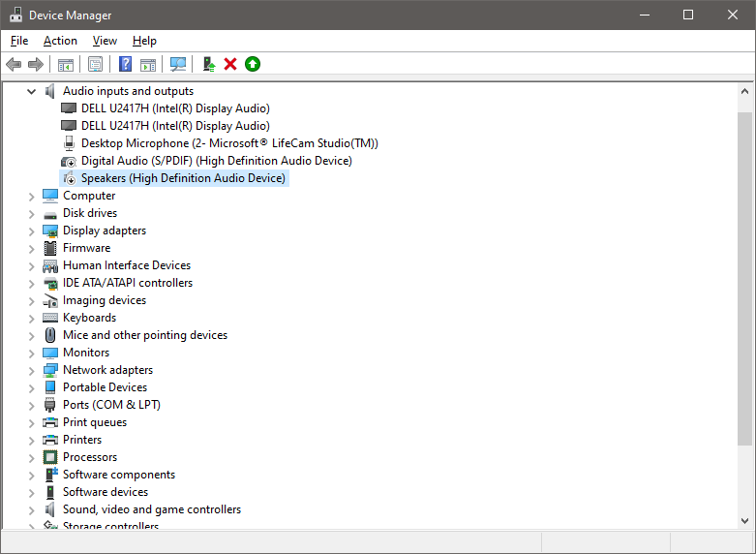Click the Display adapters icon
Image resolution: width=756 pixels, height=554 pixels.
pos(50,231)
